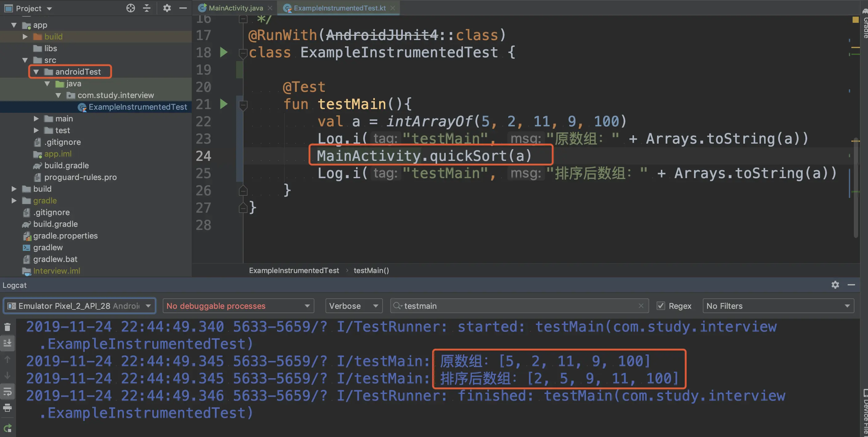Click the print icon in Logcat sidebar
868x437 pixels.
tap(7, 408)
